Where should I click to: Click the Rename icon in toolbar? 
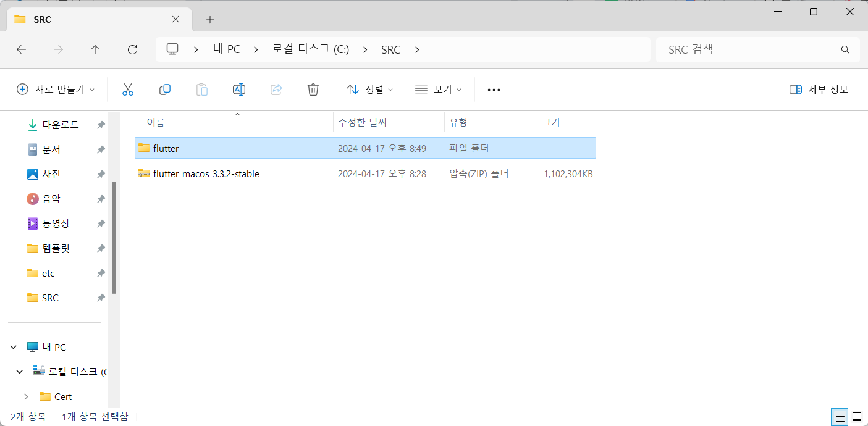(x=239, y=90)
